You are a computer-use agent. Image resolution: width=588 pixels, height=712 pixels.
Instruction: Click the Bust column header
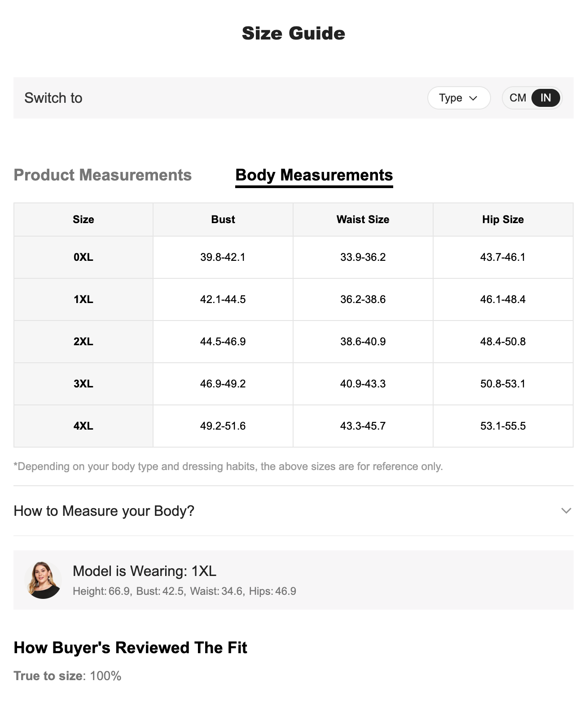(223, 220)
